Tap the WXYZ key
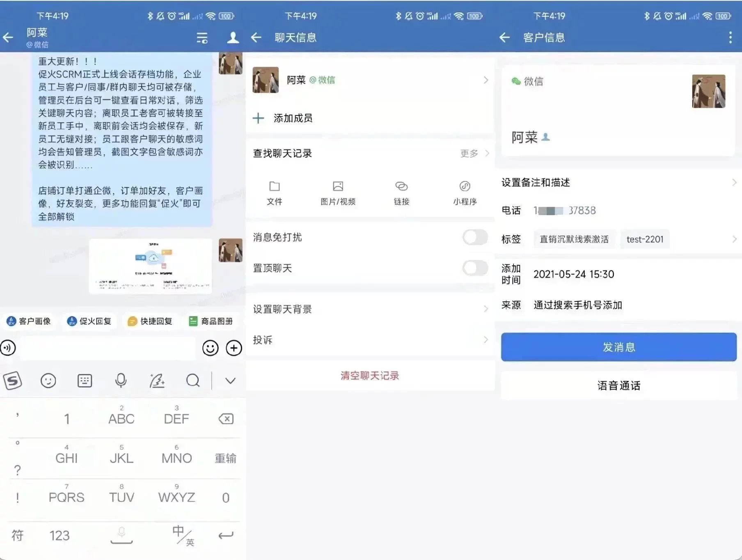This screenshot has width=742, height=560. point(177,494)
